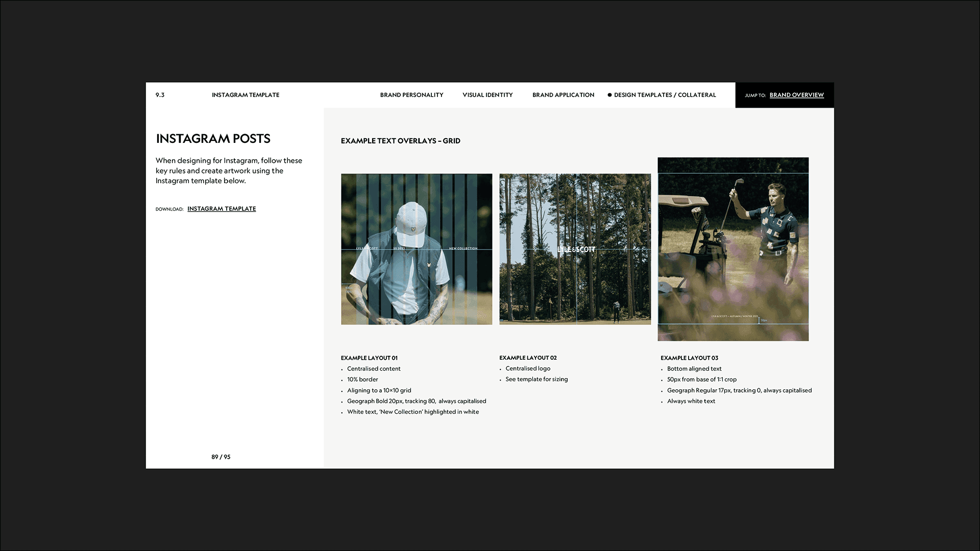The image size is (980, 551).
Task: Open the Brand Personality section
Action: (411, 95)
